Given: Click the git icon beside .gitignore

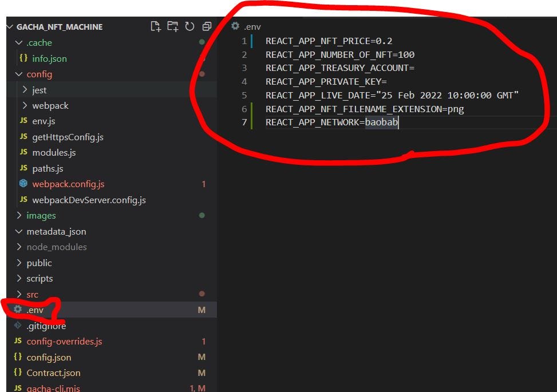Looking at the screenshot, I should click(18, 325).
